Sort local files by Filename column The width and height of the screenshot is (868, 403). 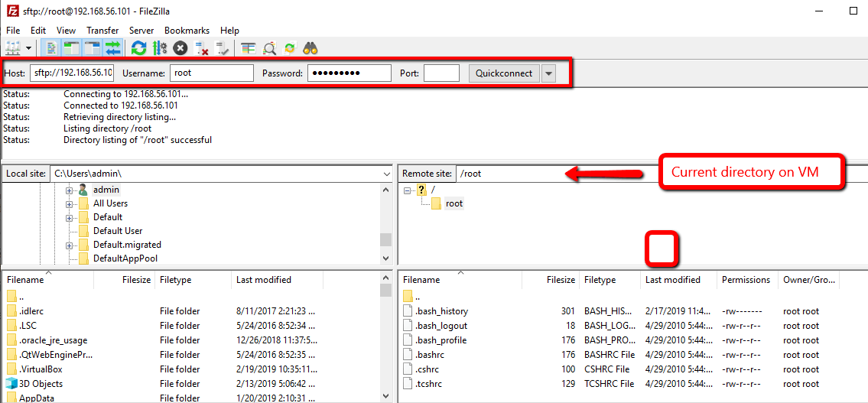[x=48, y=280]
